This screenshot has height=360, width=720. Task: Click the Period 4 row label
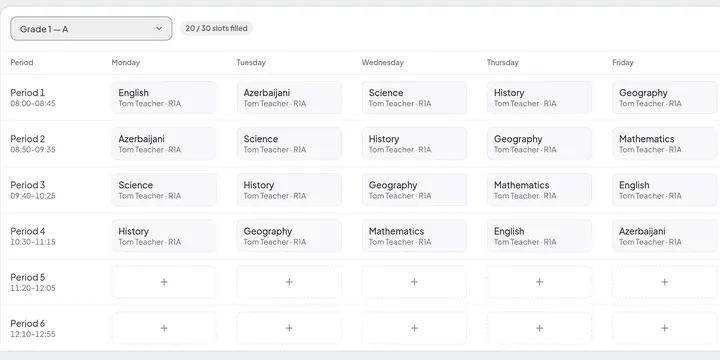(x=28, y=231)
